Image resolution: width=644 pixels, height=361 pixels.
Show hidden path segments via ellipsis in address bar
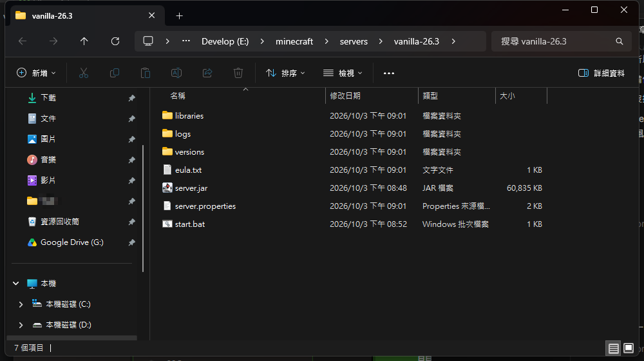(x=186, y=41)
